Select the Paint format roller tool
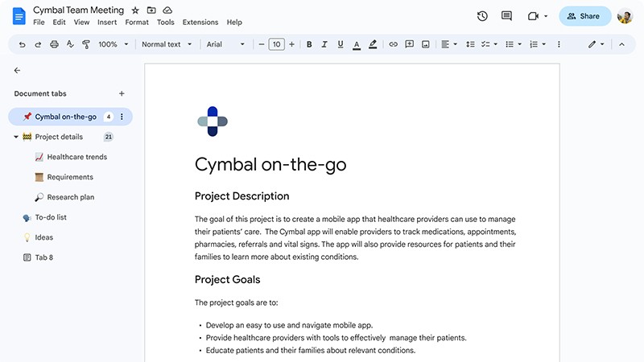 (86, 44)
